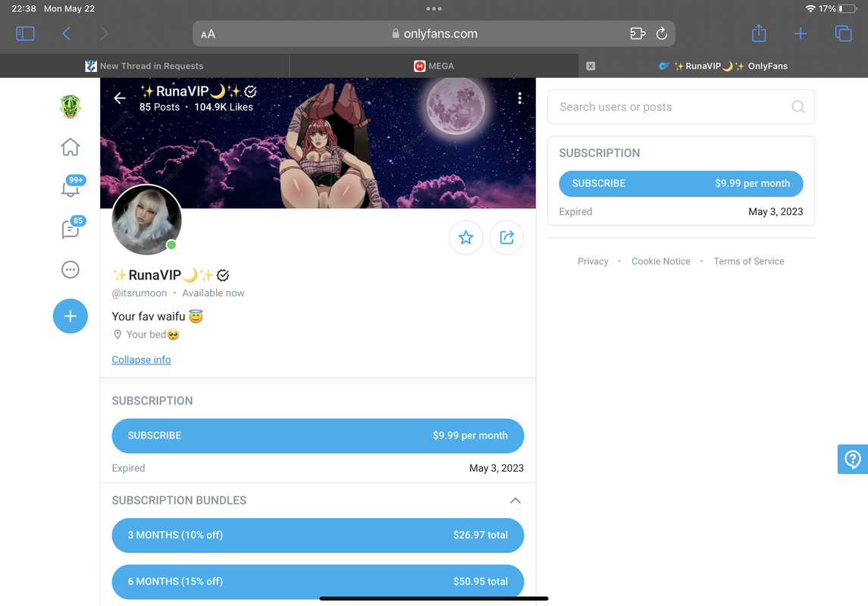Open the Safari share sheet
Image resolution: width=868 pixels, height=606 pixels.
(x=759, y=33)
